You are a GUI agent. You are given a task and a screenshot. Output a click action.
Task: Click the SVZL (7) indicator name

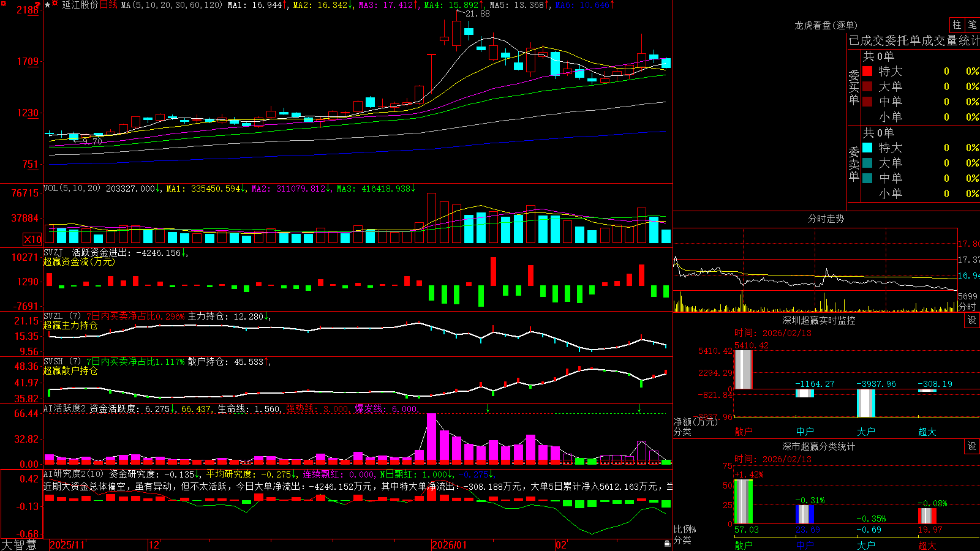click(62, 317)
